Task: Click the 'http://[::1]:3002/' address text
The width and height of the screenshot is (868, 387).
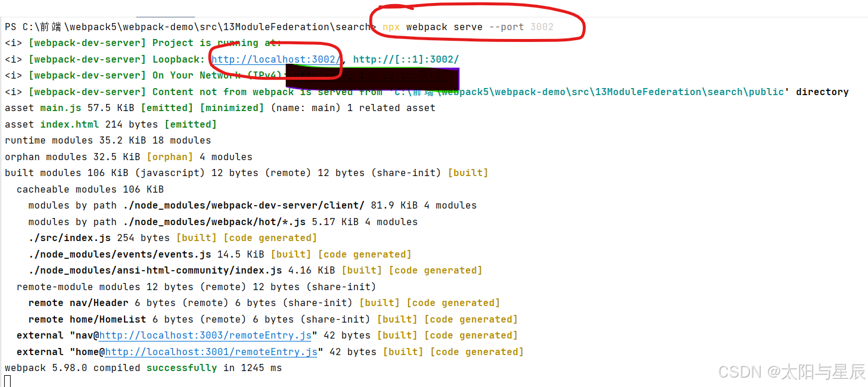Action: pyautogui.click(x=406, y=59)
